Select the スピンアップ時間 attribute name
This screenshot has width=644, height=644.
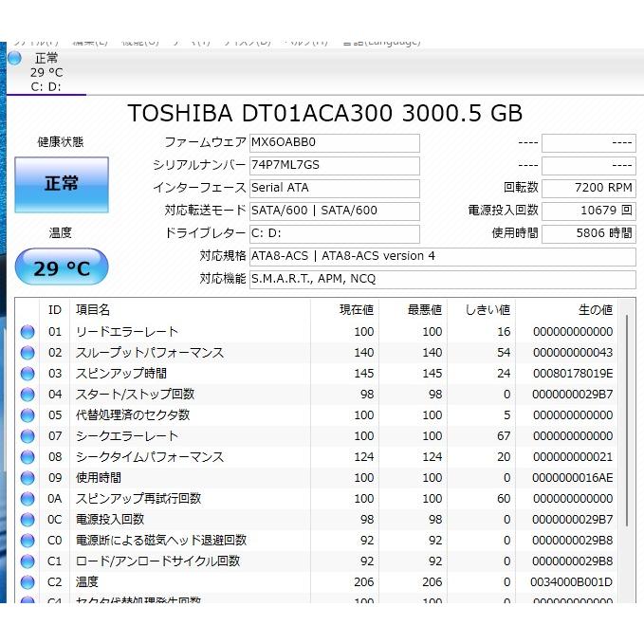click(x=121, y=374)
